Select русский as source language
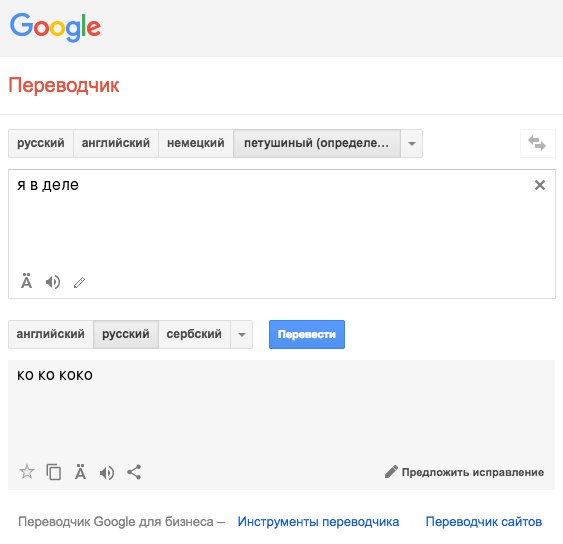Image resolution: width=563 pixels, height=544 pixels. [x=41, y=143]
